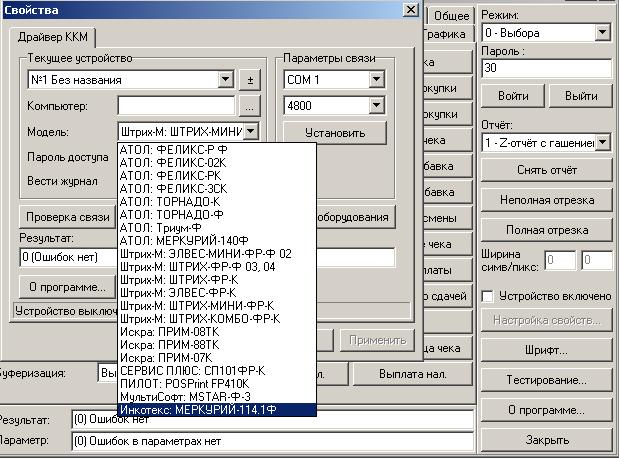Select АТОЛ: ФЕЛИКС-РК model

click(x=217, y=176)
